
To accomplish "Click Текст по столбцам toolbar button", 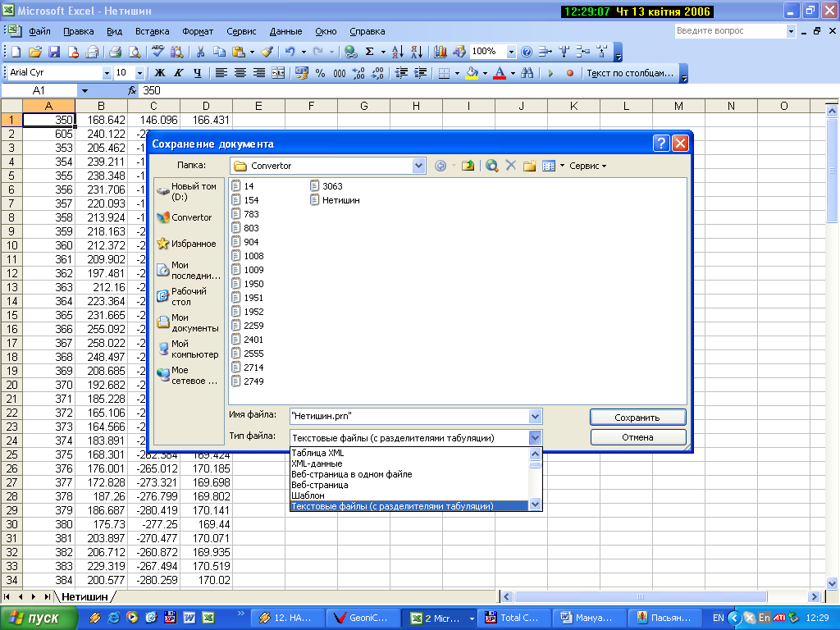I will [x=630, y=73].
